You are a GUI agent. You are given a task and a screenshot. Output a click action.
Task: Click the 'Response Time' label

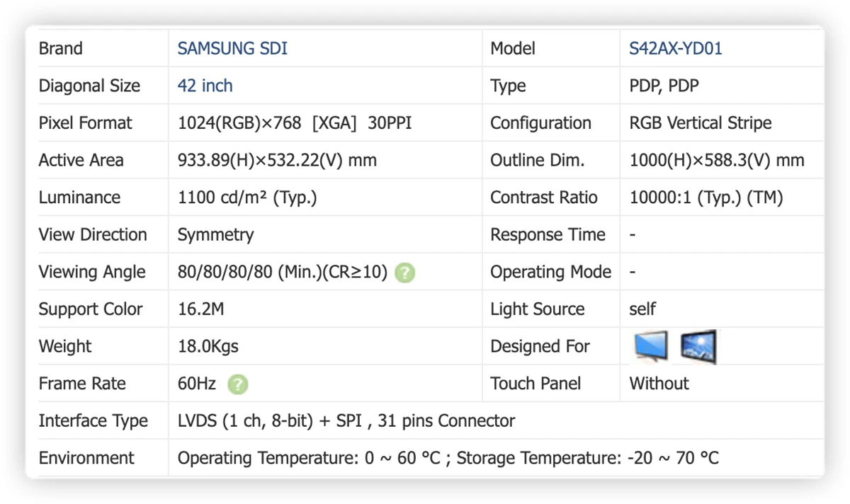pos(548,235)
